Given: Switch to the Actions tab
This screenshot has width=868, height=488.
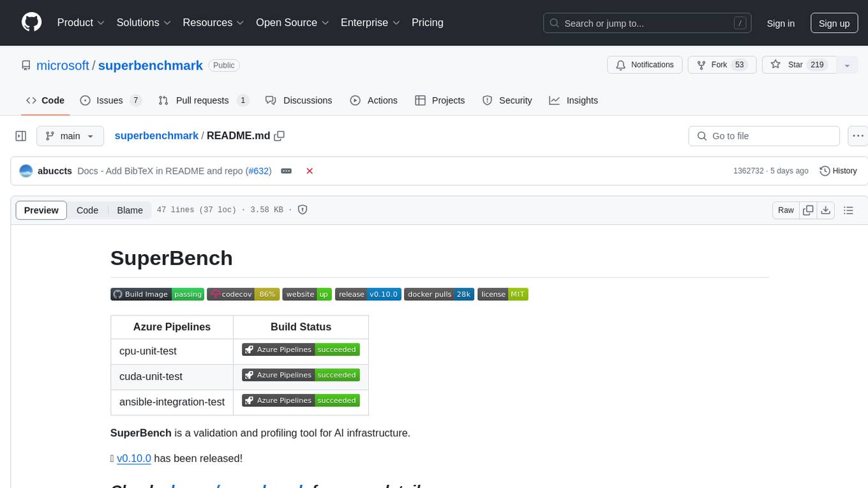Looking at the screenshot, I should point(374,100).
